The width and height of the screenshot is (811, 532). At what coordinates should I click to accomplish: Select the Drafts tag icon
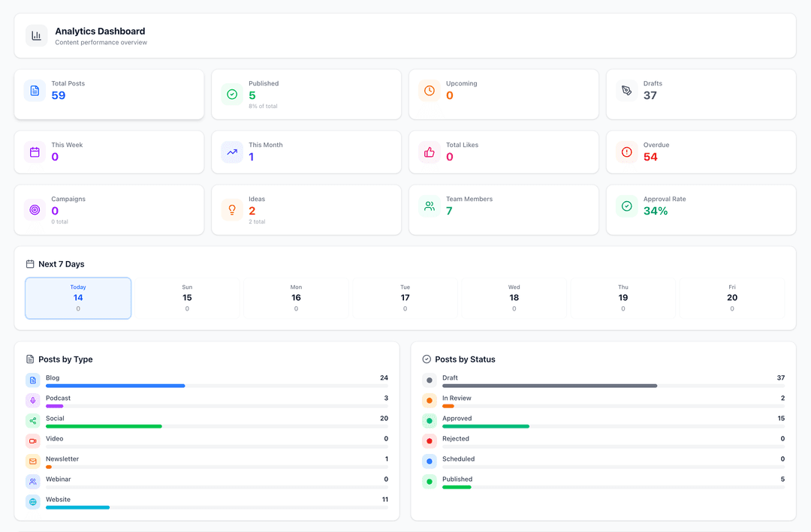pyautogui.click(x=626, y=90)
